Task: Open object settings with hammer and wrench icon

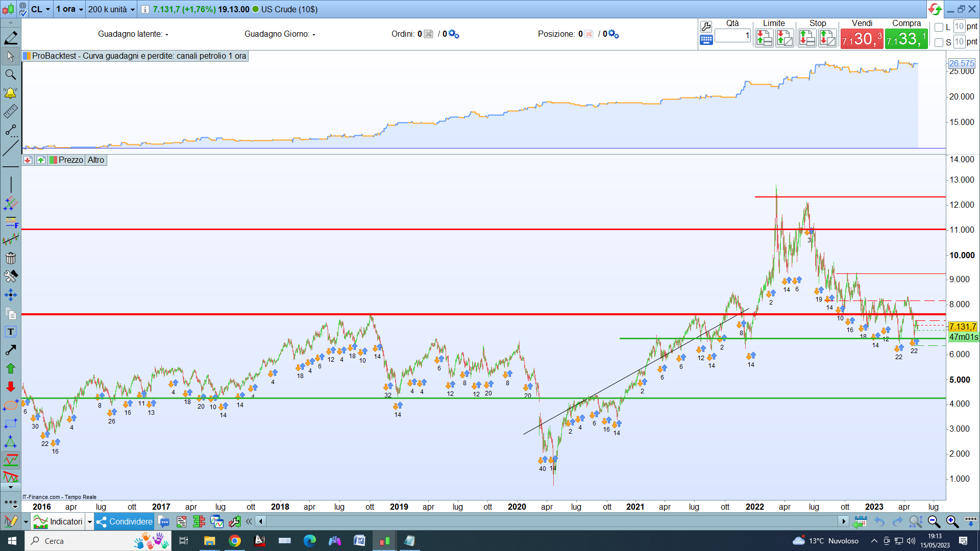Action: point(11,277)
